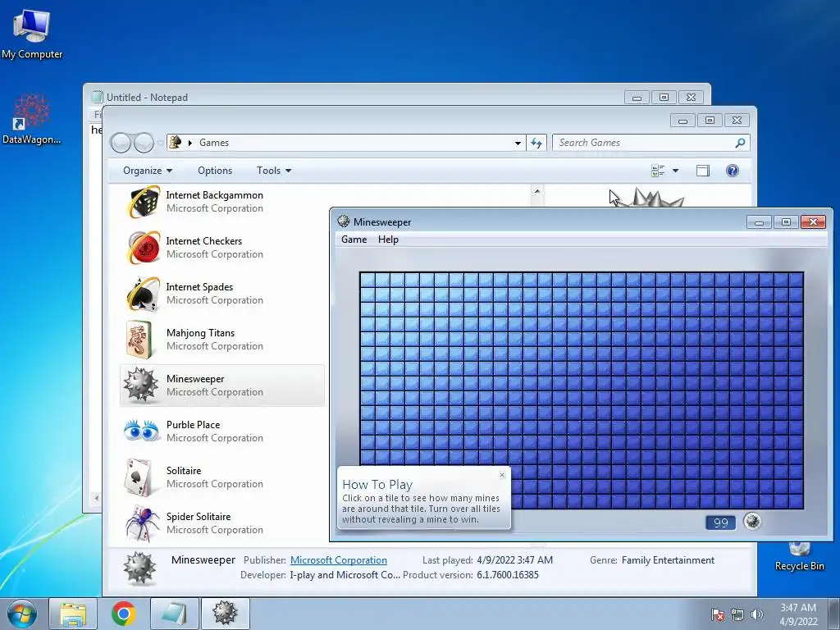Click the refresh button next to address bar
840x630 pixels.
(x=536, y=143)
